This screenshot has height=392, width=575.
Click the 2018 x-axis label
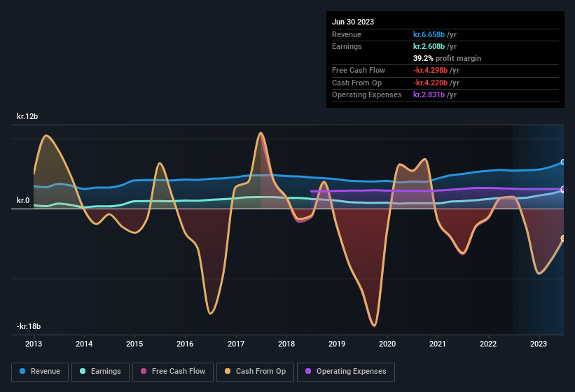[x=286, y=344]
